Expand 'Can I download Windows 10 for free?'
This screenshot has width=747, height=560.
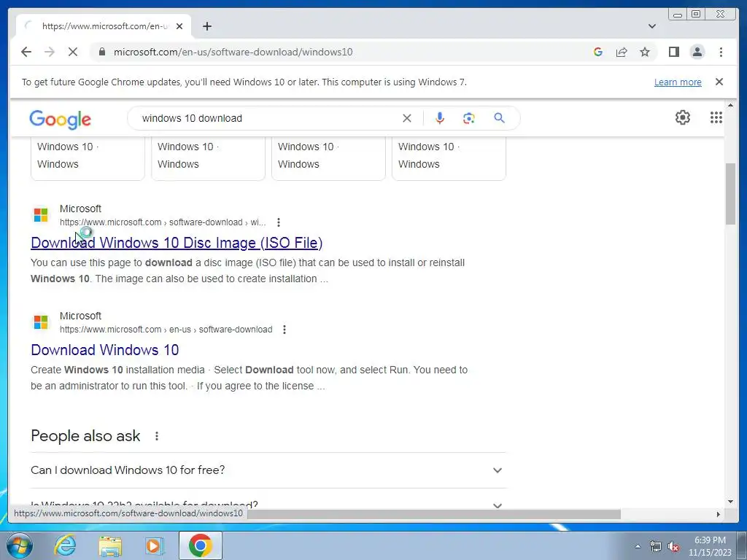pos(268,470)
